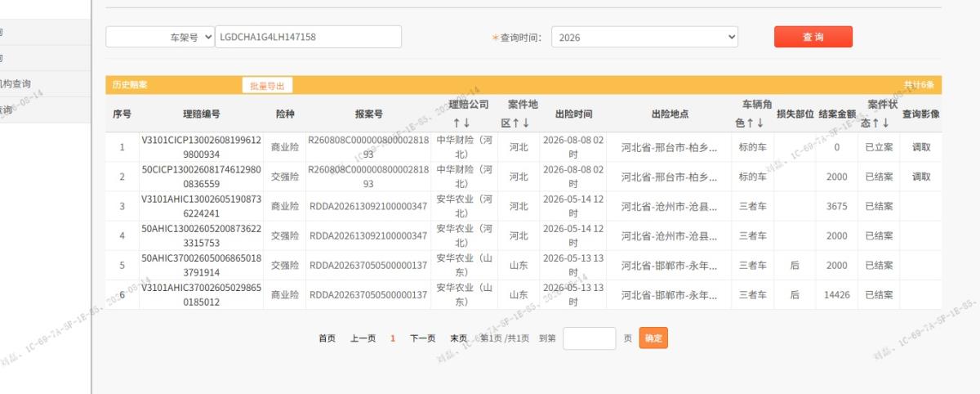
Task: Click 交强险 type in row 4
Action: point(285,235)
